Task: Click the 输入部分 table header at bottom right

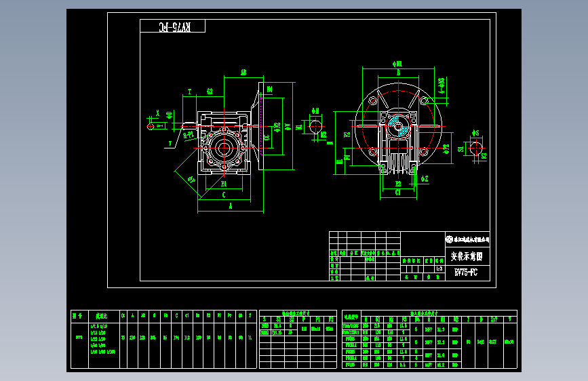Action: pos(423,313)
